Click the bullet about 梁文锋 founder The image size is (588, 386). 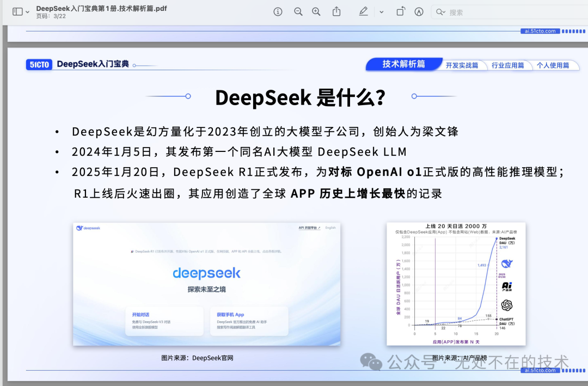click(x=265, y=132)
